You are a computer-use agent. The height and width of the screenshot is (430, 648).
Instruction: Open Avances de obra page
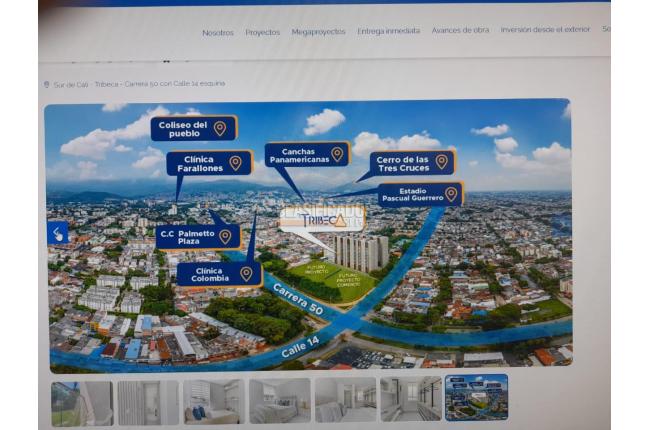click(x=460, y=30)
